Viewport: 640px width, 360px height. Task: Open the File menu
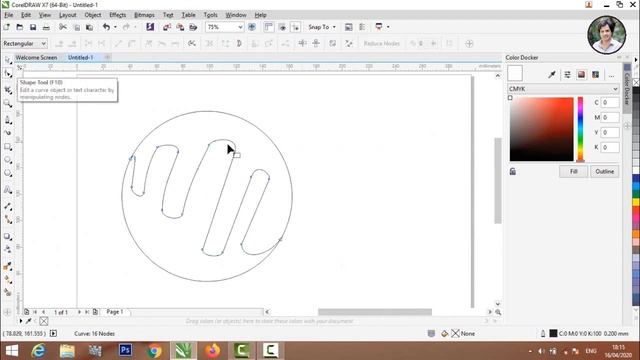(x=9, y=15)
